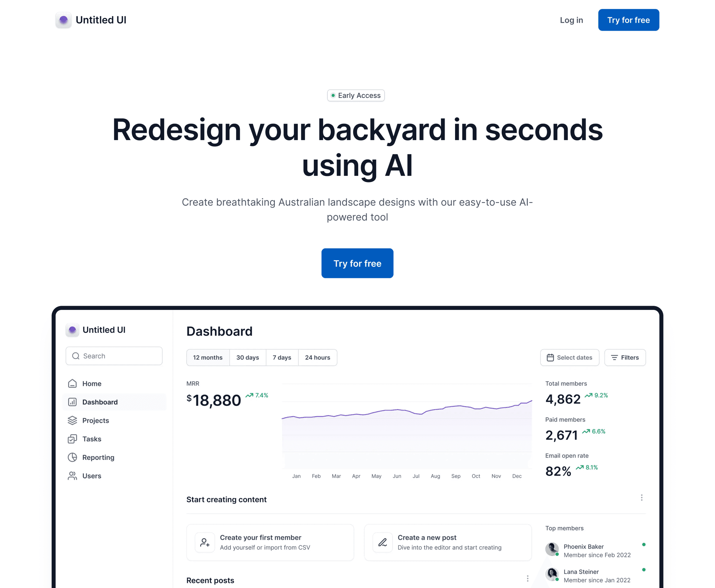Click the $18,880 MRR value
The height and width of the screenshot is (588, 715).
pyautogui.click(x=214, y=400)
